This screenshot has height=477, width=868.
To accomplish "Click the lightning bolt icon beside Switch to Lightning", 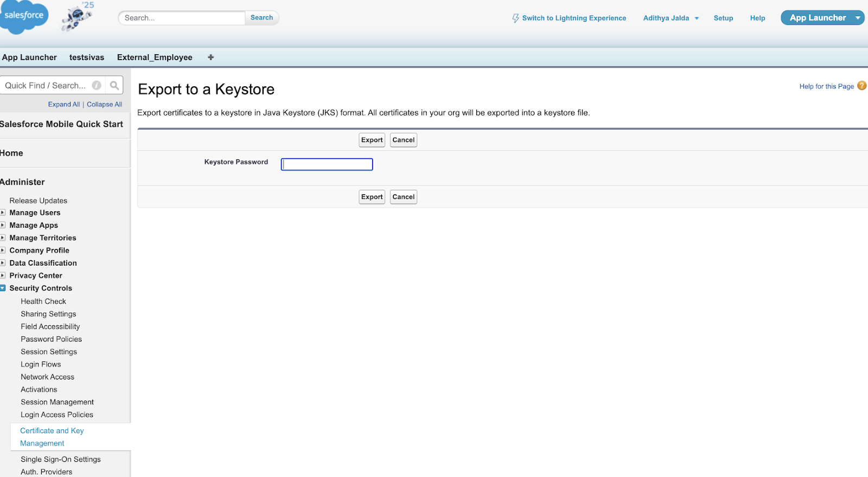I will pos(515,18).
